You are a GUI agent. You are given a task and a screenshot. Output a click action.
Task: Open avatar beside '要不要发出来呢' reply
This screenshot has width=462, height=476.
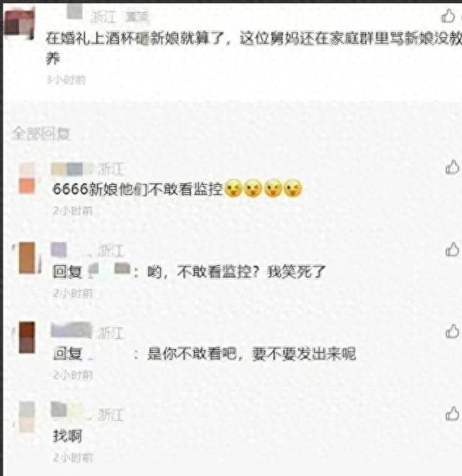click(27, 337)
